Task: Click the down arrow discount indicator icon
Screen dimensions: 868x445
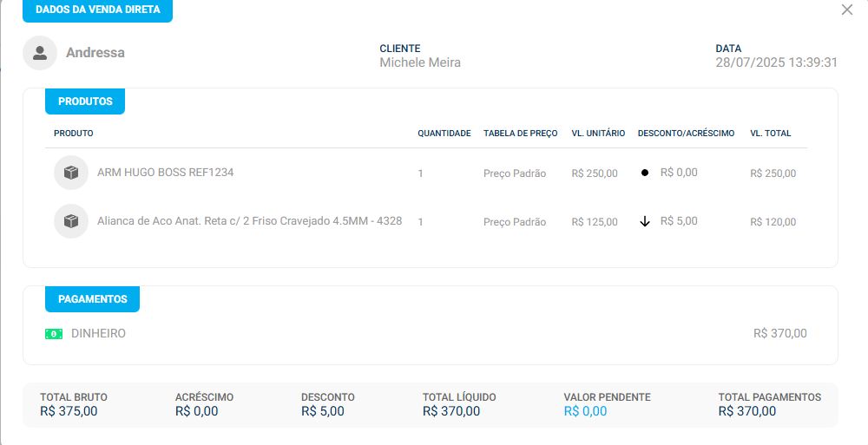Action: [x=645, y=221]
